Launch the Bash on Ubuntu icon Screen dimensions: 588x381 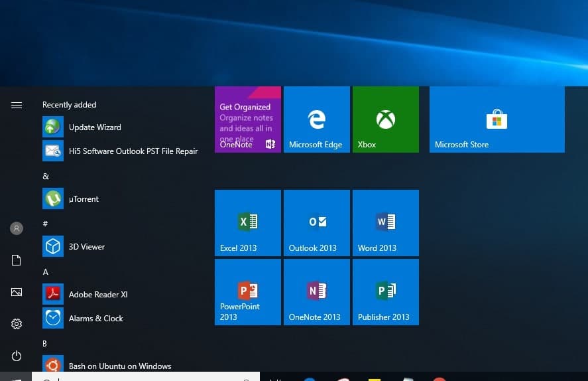click(x=53, y=364)
